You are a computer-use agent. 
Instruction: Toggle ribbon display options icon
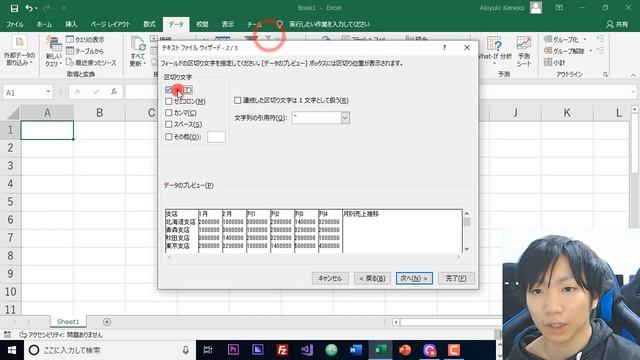[559, 8]
